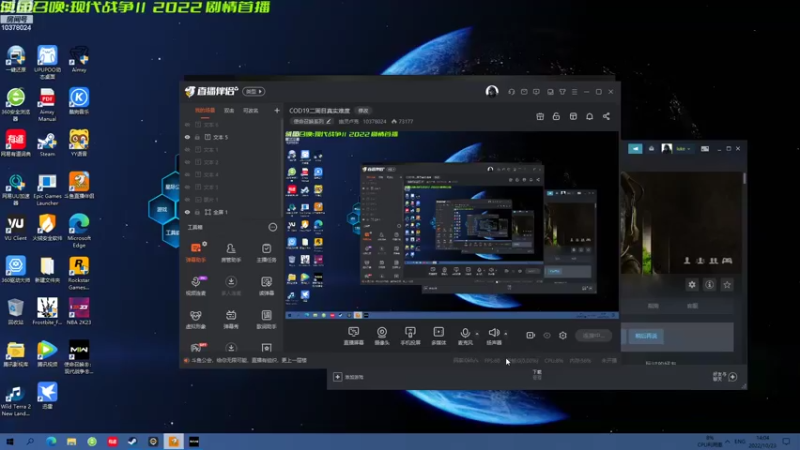
Task: Open the 弹幕秀 tool
Action: 231,319
